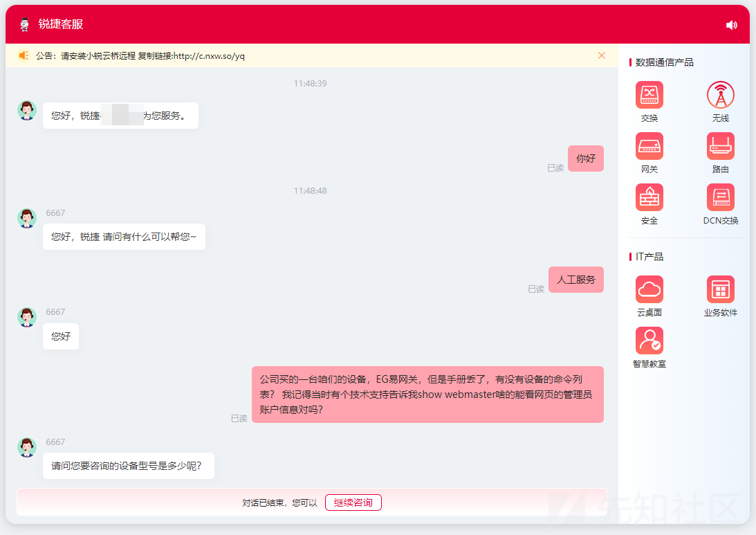Click the message 请问您要咨询的设备型号是多少呢?
Image resolution: width=756 pixels, height=535 pixels.
tap(128, 466)
